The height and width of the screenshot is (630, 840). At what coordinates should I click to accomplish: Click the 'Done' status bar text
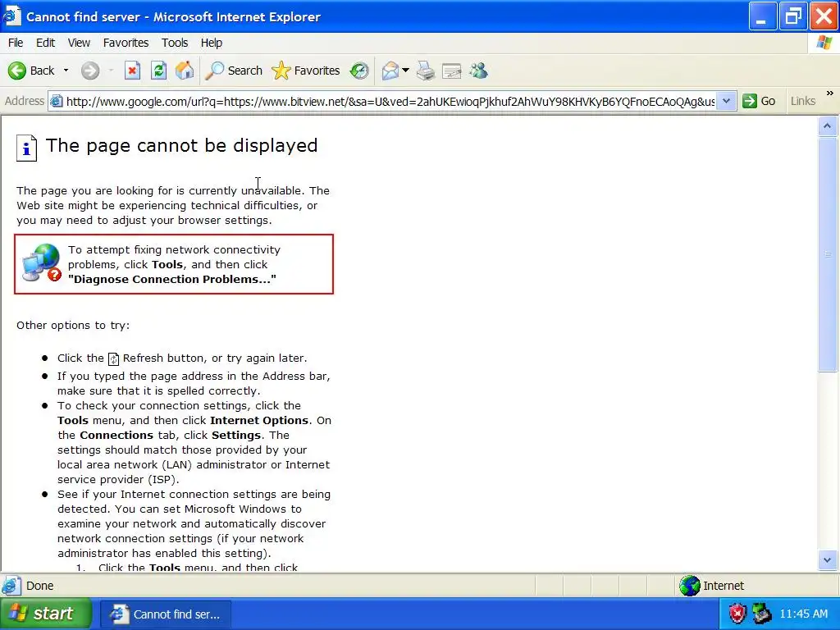click(x=39, y=586)
